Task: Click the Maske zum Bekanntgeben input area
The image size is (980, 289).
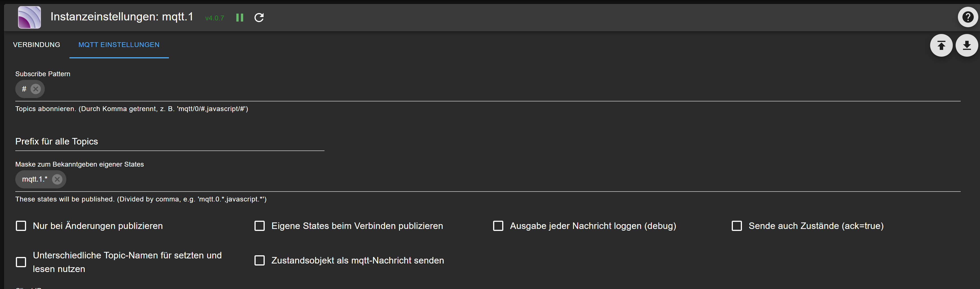Action: (x=514, y=179)
